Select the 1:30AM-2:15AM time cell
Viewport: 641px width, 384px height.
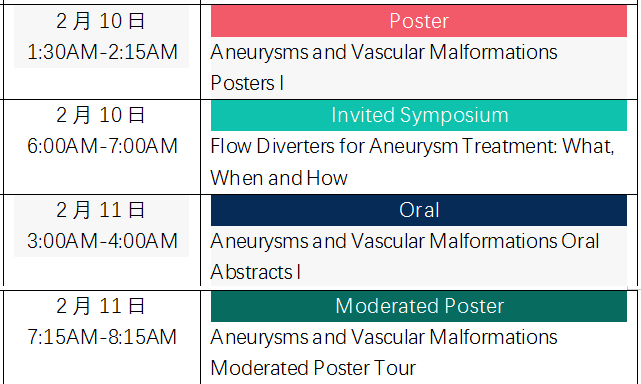tap(102, 52)
